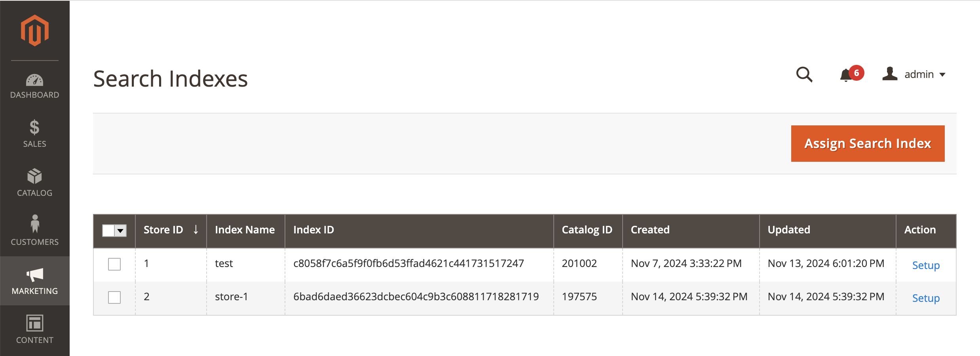Image resolution: width=980 pixels, height=356 pixels.
Task: Sort by Store ID using the arrow
Action: click(x=196, y=229)
